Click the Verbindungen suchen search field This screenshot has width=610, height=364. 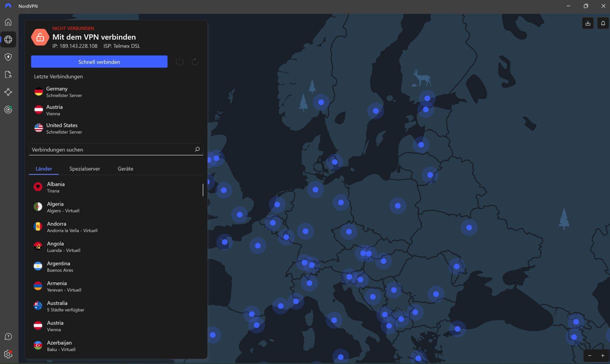point(116,149)
